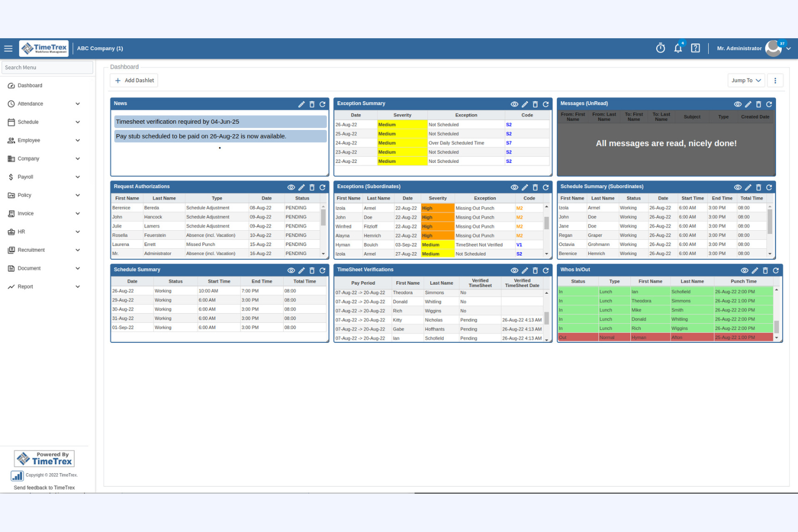Click the eye icon on TimeSheet Verifications
Screen dimensions: 798x532
click(x=514, y=270)
